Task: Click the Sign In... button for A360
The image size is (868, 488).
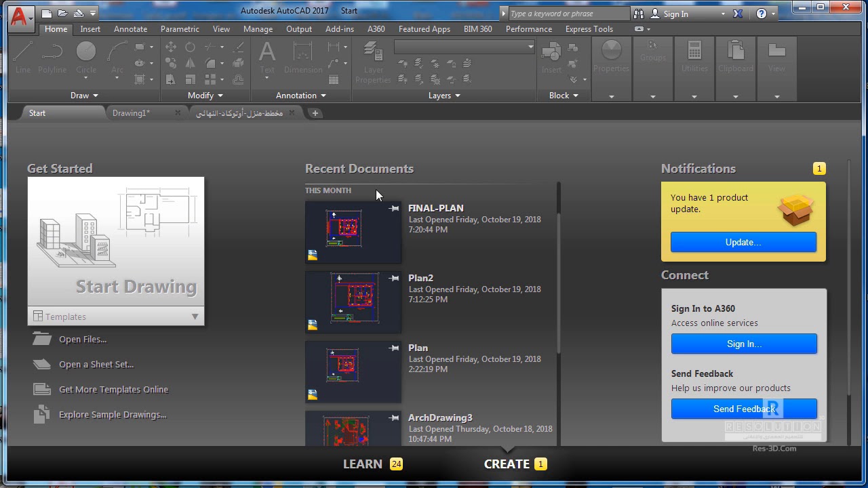Action: [x=744, y=344]
